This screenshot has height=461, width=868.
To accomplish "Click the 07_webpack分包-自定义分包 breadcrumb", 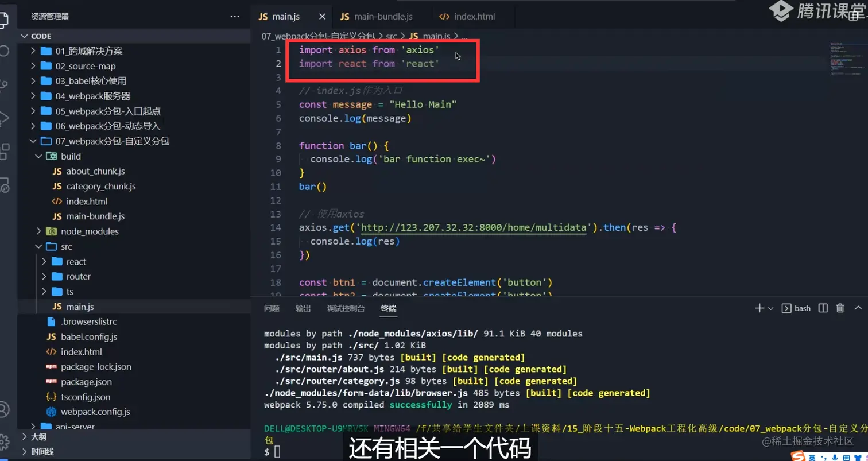I will 318,36.
